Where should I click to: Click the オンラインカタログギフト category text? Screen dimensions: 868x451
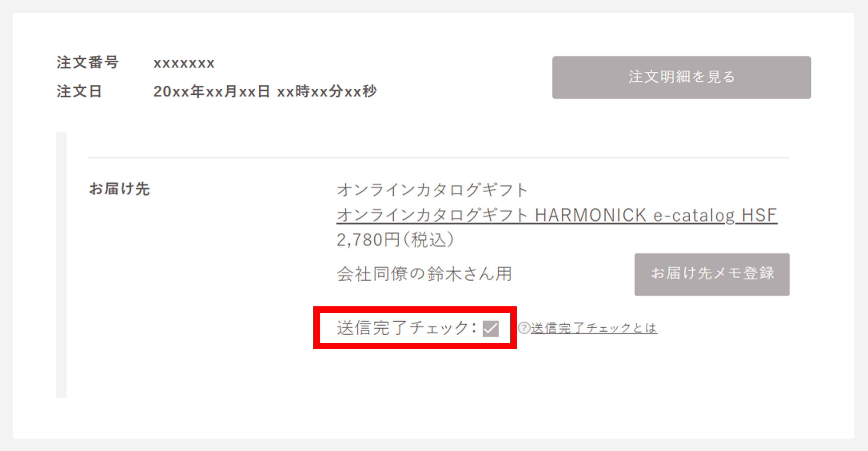tap(432, 190)
